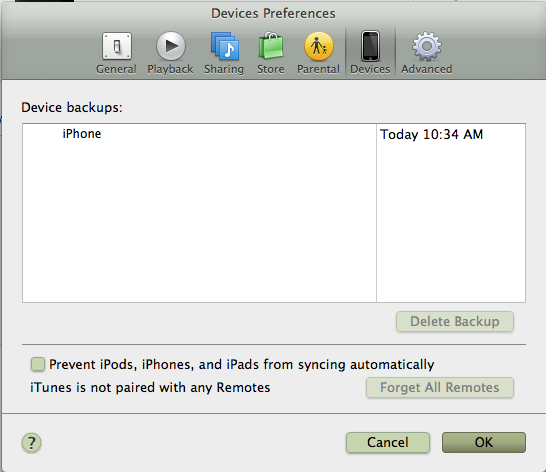Click the Today 10:34 AM backup date
546x472 pixels.
(x=431, y=134)
